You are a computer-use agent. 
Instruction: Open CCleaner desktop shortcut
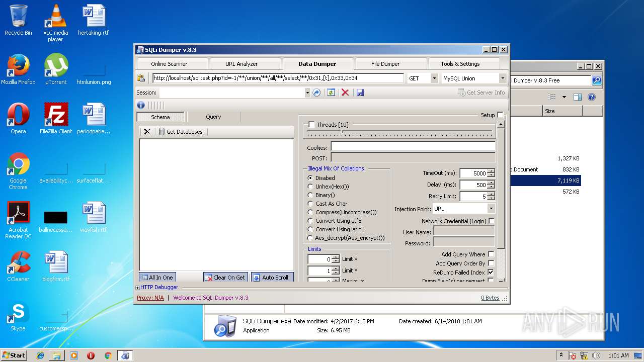pyautogui.click(x=18, y=266)
